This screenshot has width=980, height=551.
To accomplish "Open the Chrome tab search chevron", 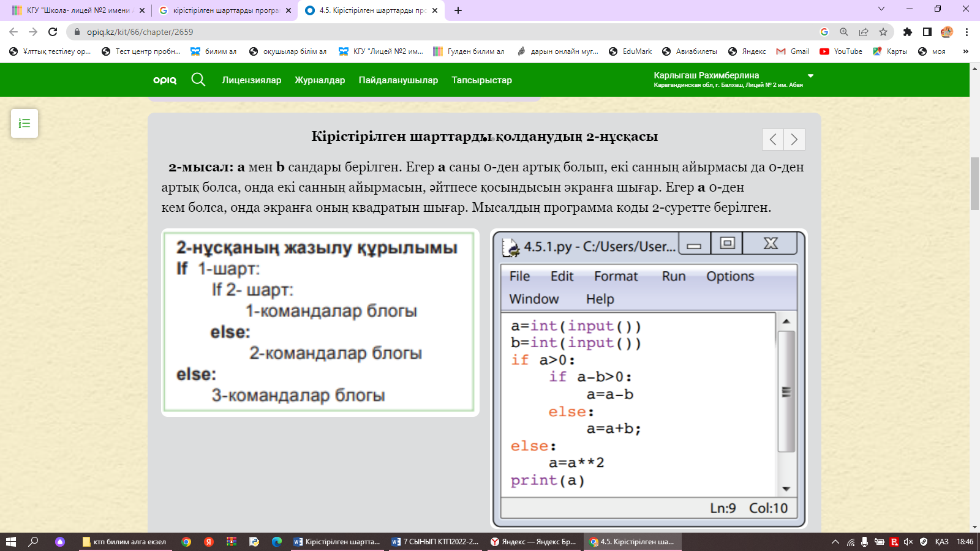I will coord(881,9).
